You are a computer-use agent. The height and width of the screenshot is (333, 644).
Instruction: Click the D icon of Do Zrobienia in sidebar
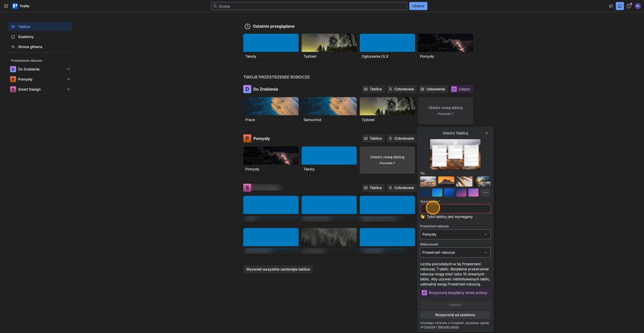point(13,69)
